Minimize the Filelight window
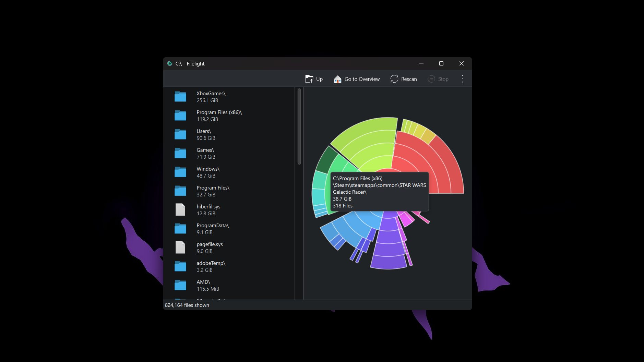Viewport: 644px width, 362px height. [421, 63]
